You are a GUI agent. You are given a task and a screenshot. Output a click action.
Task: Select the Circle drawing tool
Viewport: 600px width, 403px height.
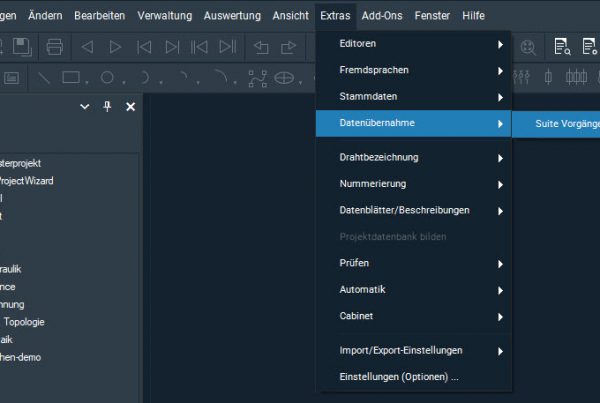click(x=106, y=77)
